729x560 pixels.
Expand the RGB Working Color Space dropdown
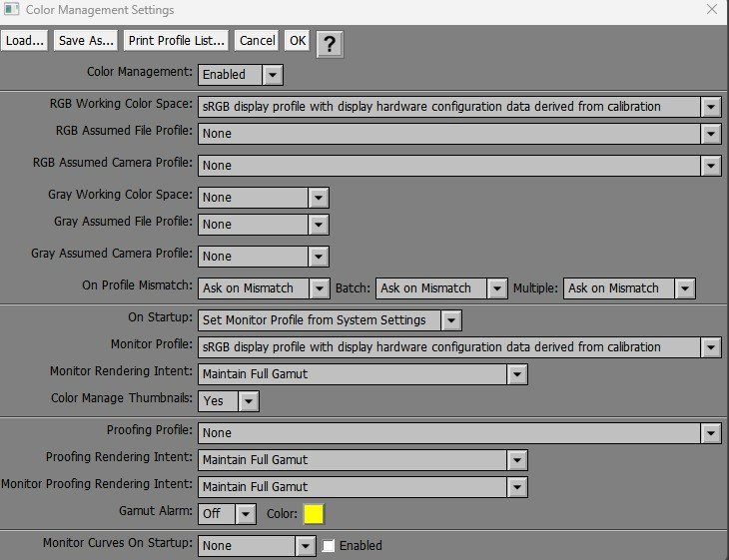pos(710,107)
